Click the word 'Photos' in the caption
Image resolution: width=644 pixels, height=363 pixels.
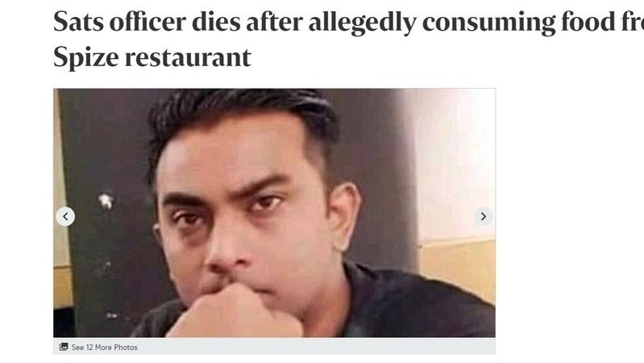tap(126, 348)
